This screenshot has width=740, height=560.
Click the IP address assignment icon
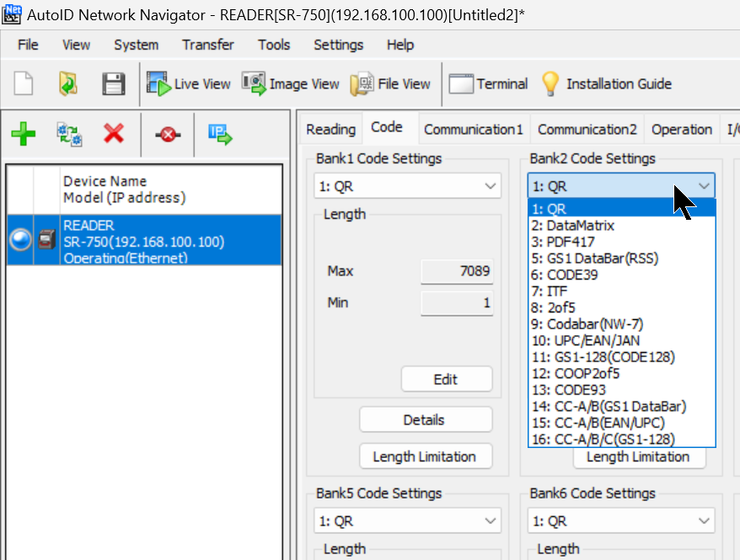point(220,135)
